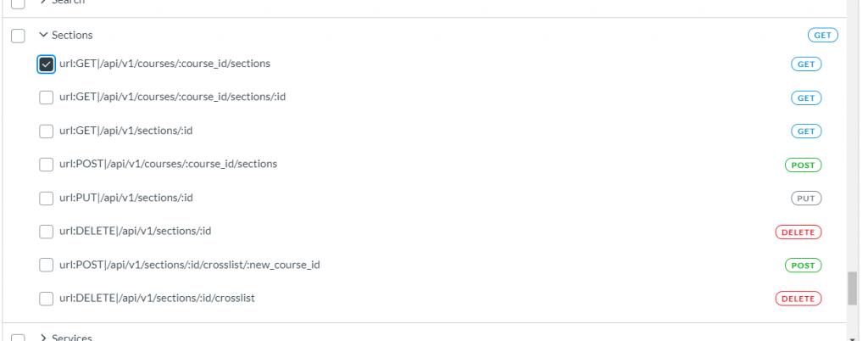Tick the DELETE sections/:id/crosslist checkbox
Image resolution: width=868 pixels, height=341 pixels.
[x=46, y=299]
